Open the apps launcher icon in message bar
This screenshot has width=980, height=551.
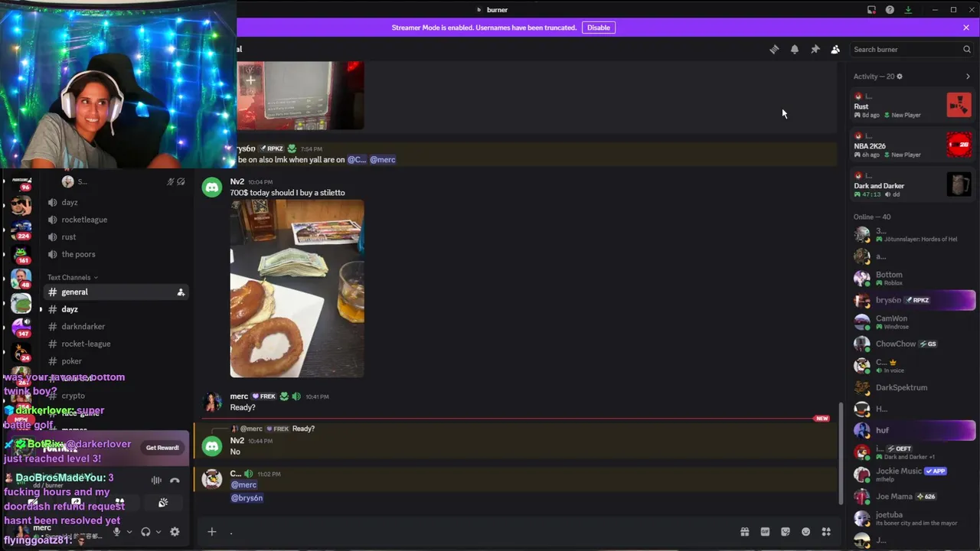click(826, 532)
